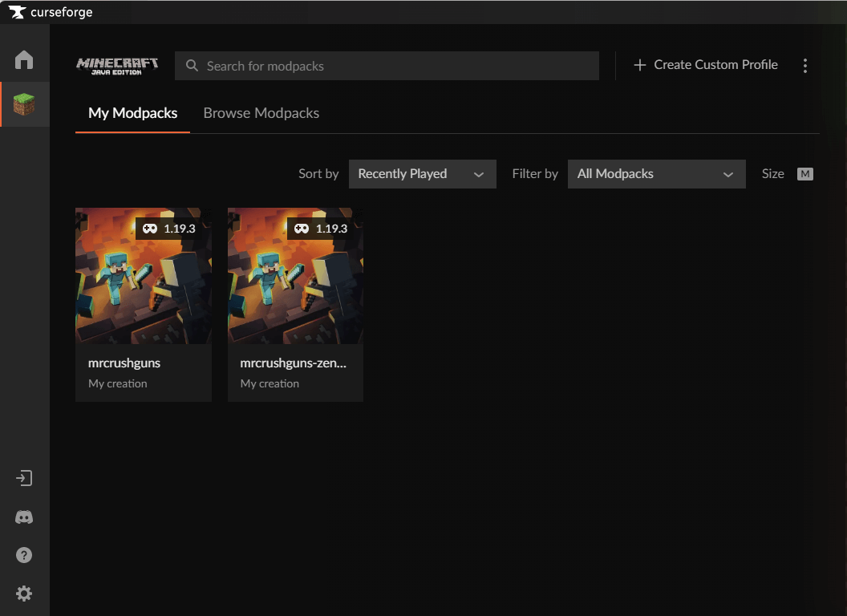This screenshot has height=616, width=847.
Task: Click the 'Sort by' label
Action: 318,174
